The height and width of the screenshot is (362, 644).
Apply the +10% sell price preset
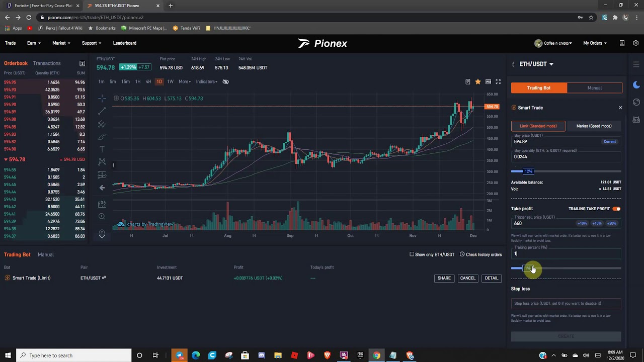tap(582, 223)
